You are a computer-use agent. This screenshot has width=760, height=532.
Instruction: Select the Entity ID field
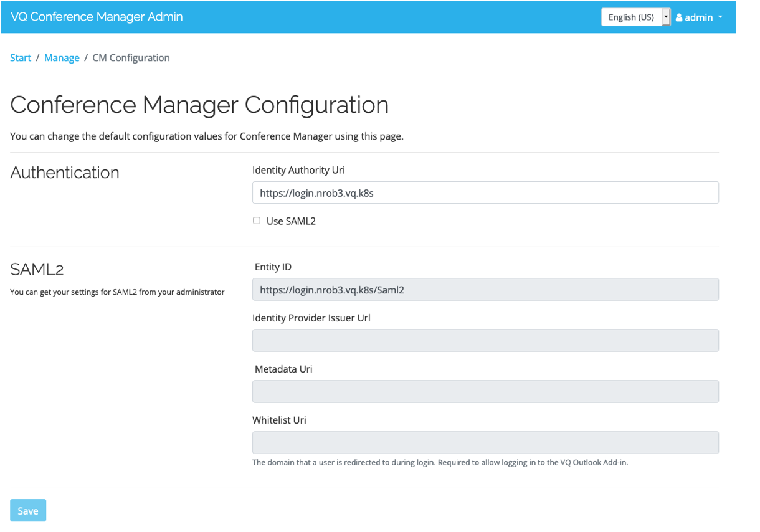(485, 289)
